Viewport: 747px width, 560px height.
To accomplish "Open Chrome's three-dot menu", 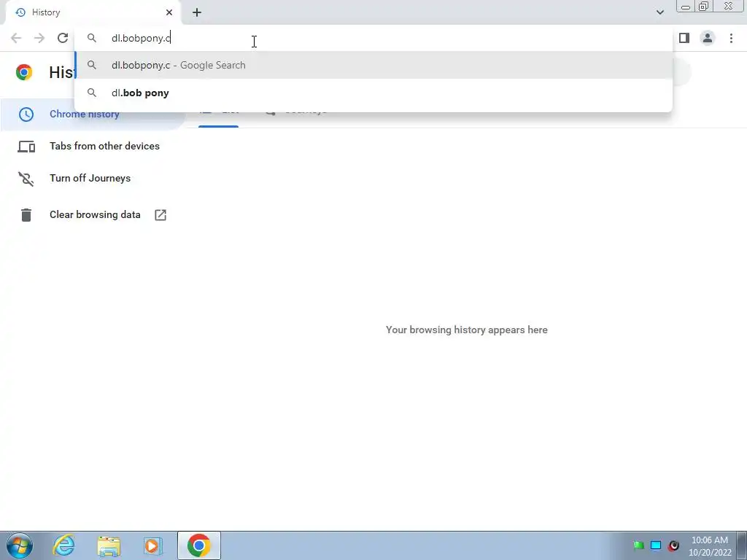I will 731,38.
